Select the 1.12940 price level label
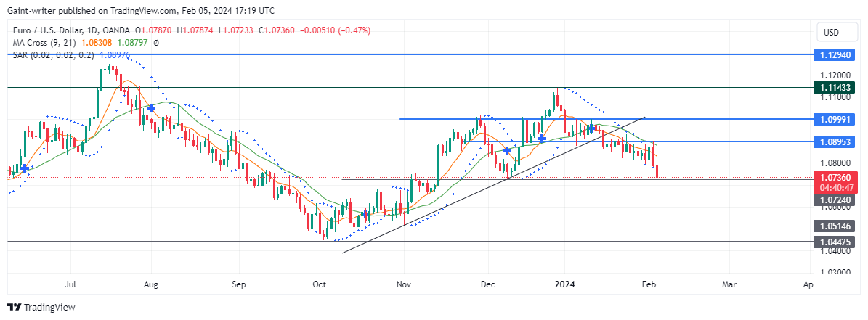Screen dimensions: 868x320 [x=835, y=54]
